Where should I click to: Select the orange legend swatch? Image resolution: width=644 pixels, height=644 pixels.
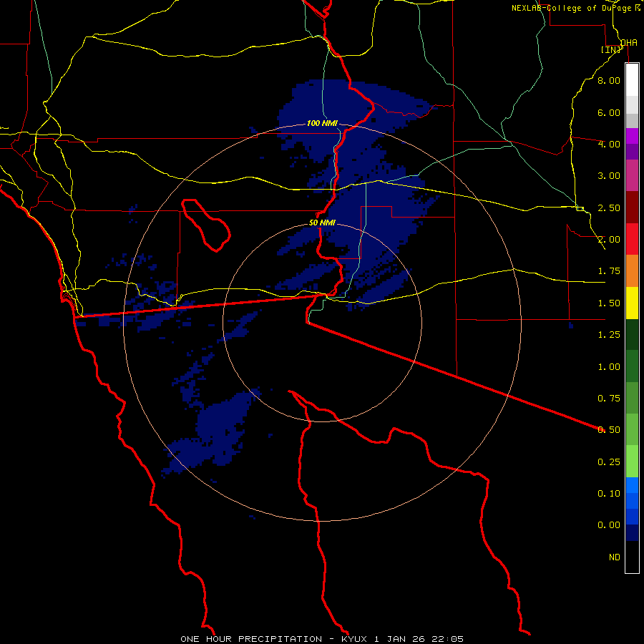(632, 270)
